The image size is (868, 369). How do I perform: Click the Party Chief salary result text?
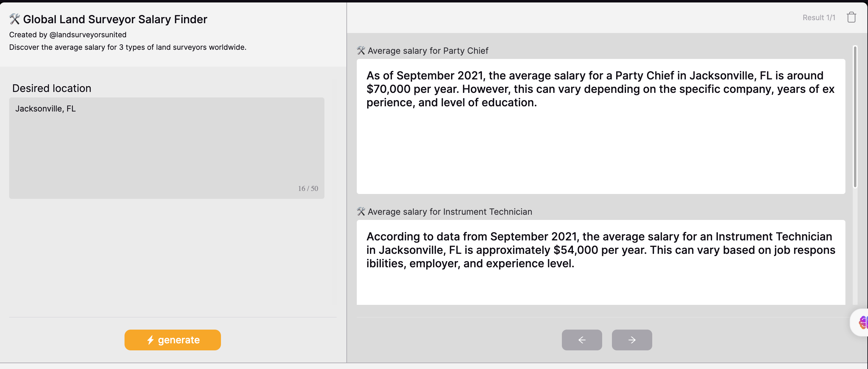600,89
